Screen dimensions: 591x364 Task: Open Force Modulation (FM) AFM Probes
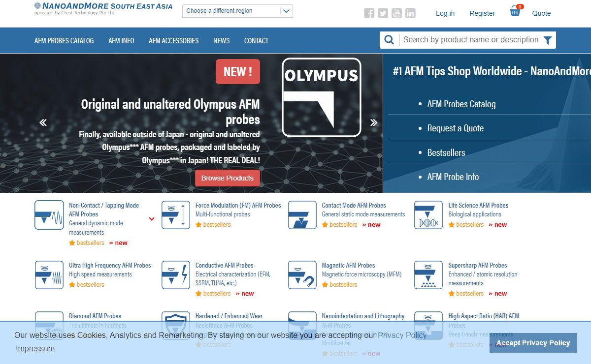coord(238,205)
